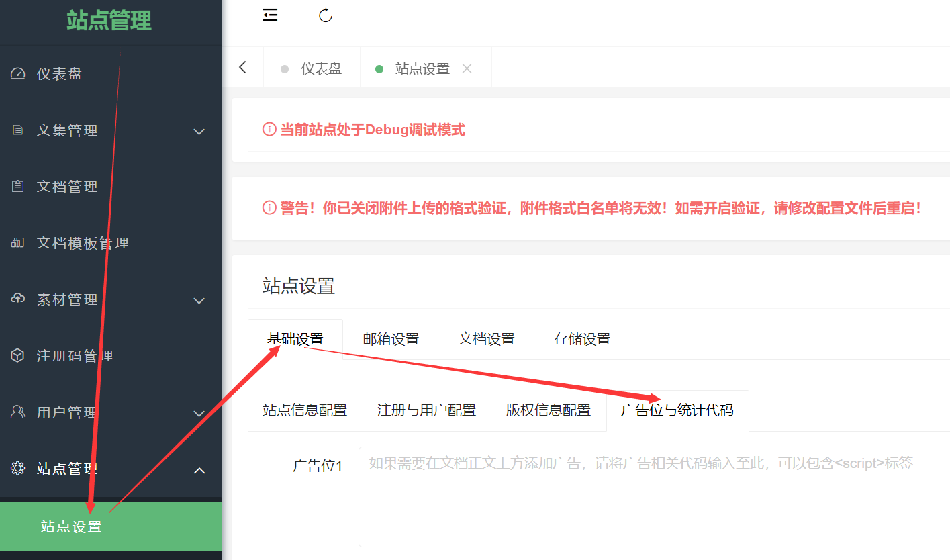Open the 文档设置 tab

point(486,339)
